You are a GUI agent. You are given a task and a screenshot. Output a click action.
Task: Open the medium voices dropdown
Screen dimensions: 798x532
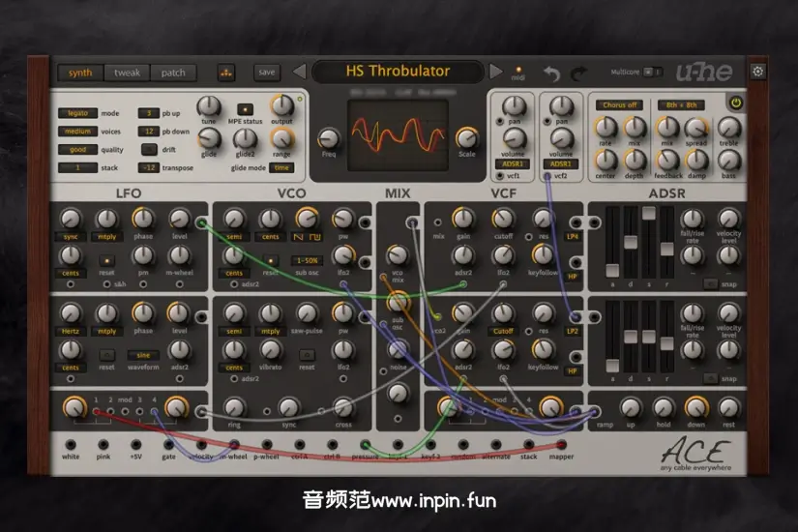pyautogui.click(x=77, y=132)
